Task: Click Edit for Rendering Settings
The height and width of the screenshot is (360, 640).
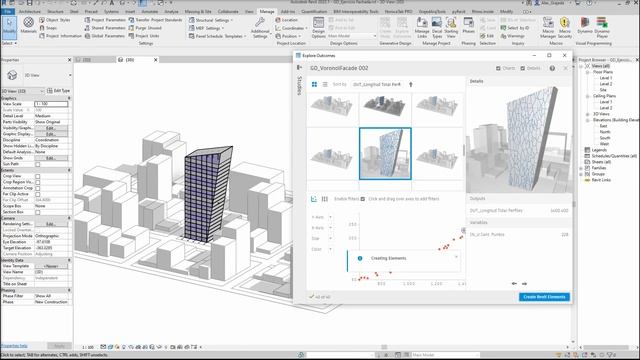Action: coord(51,224)
